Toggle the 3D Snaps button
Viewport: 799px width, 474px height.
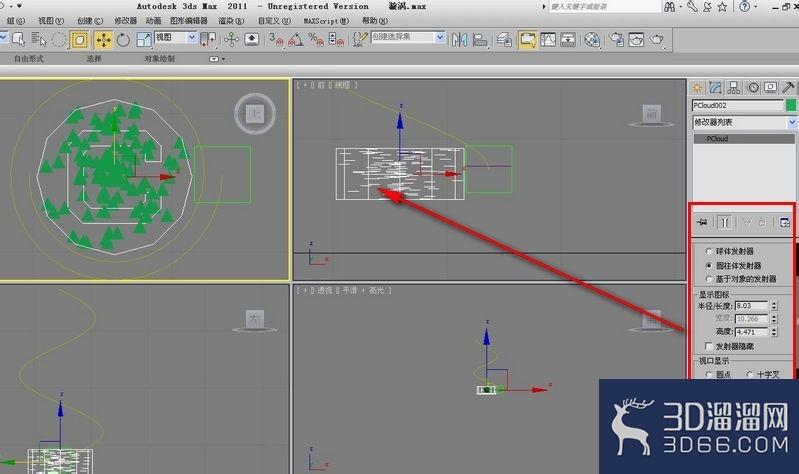[x=276, y=39]
